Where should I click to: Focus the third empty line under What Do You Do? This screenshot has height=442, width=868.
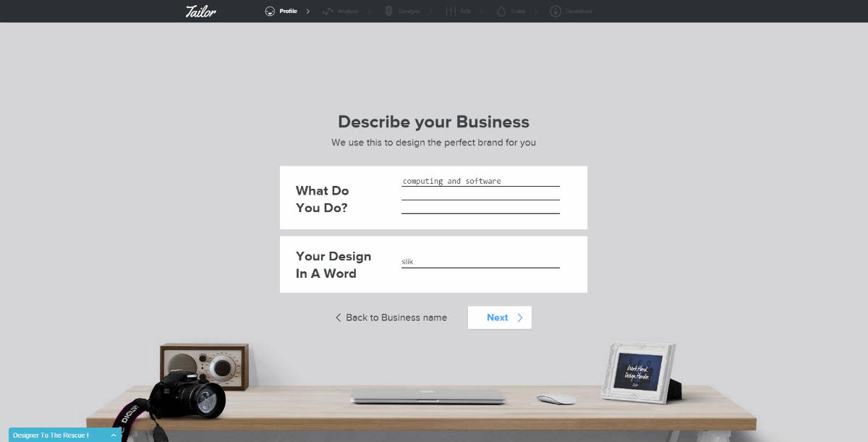pos(480,208)
